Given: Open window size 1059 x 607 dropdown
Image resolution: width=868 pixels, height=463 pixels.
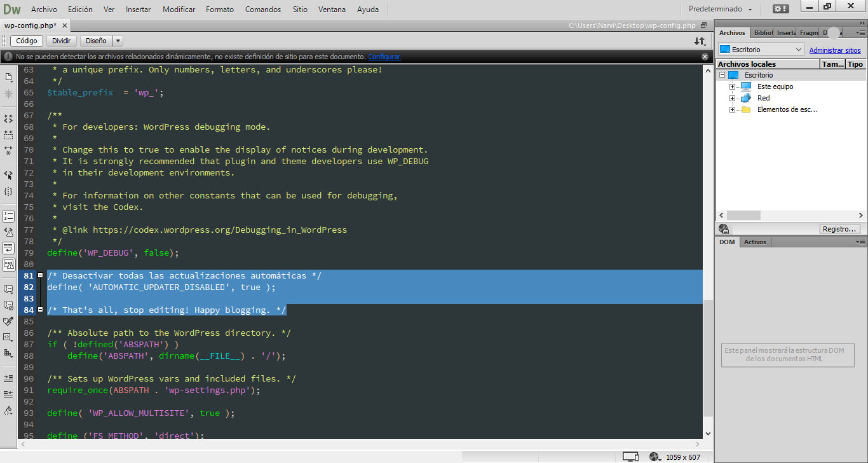Looking at the screenshot, I should pos(683,457).
